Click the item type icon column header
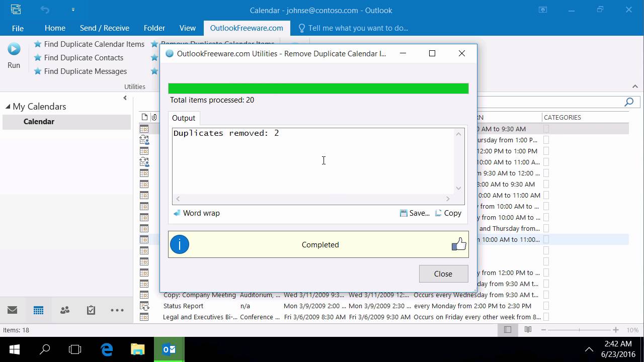 (144, 117)
